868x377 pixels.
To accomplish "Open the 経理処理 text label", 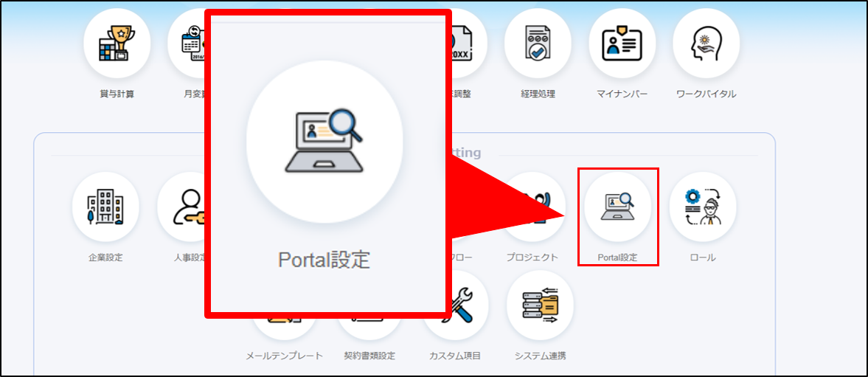I will tap(537, 94).
